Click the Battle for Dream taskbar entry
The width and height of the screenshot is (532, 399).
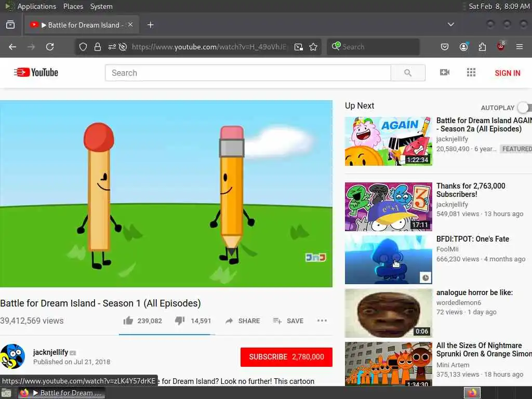point(61,393)
